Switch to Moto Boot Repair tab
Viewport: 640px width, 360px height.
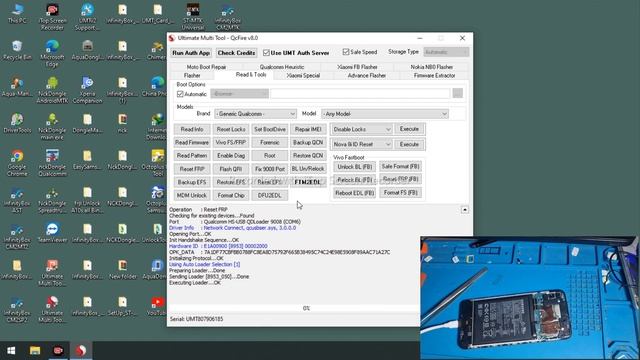(x=206, y=67)
